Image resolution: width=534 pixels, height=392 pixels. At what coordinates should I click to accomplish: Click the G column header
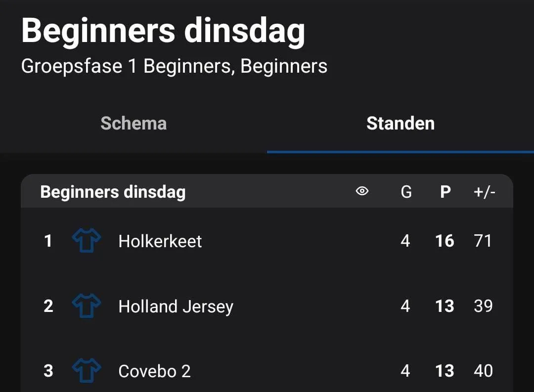(x=406, y=192)
